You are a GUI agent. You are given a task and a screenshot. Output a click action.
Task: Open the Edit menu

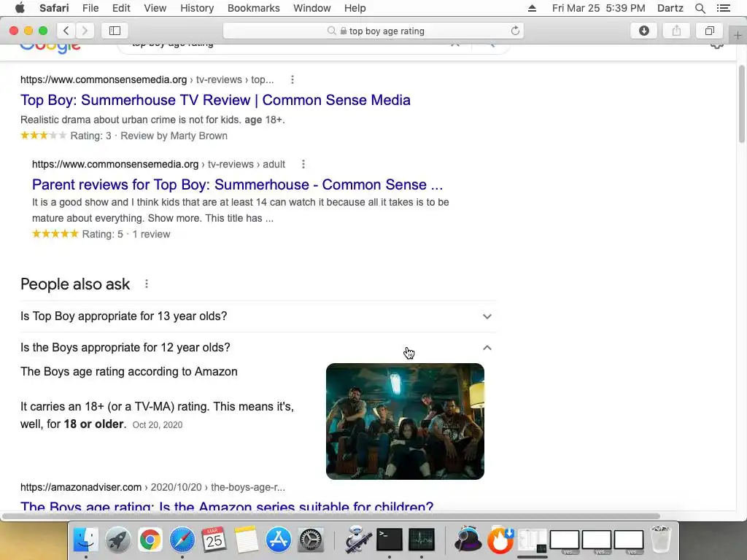click(x=121, y=8)
